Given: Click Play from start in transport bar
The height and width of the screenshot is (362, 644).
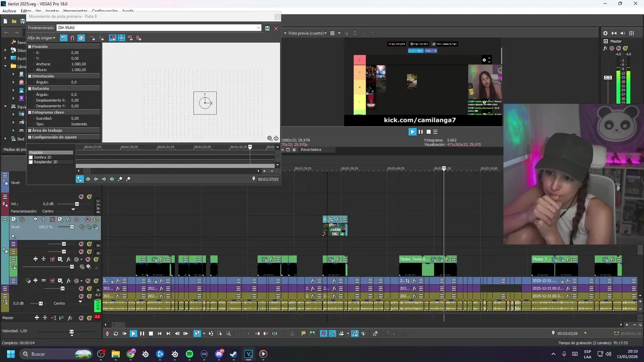Looking at the screenshot, I should (124, 333).
